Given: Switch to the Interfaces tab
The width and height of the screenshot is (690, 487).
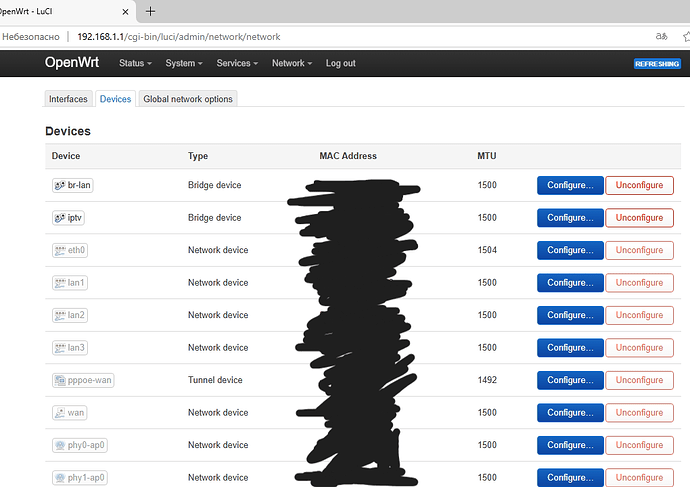Looking at the screenshot, I should click(x=68, y=99).
